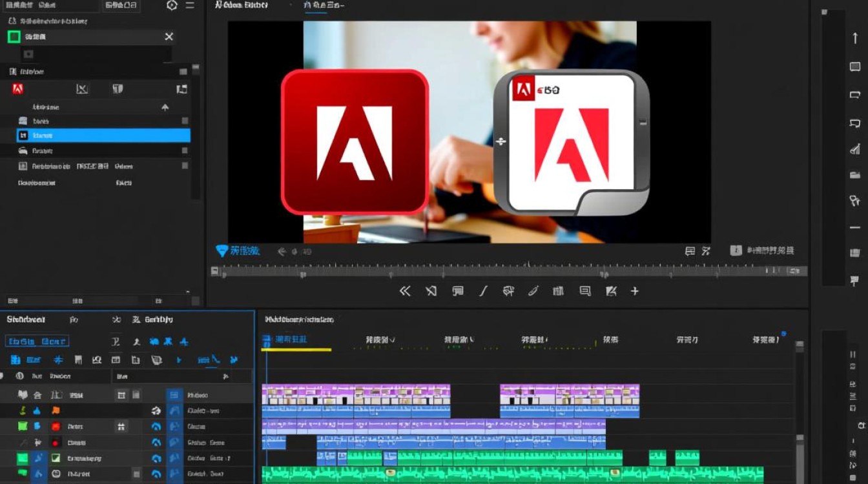Click the yellow work area bar on the timeline
868x484 pixels.
(296, 350)
